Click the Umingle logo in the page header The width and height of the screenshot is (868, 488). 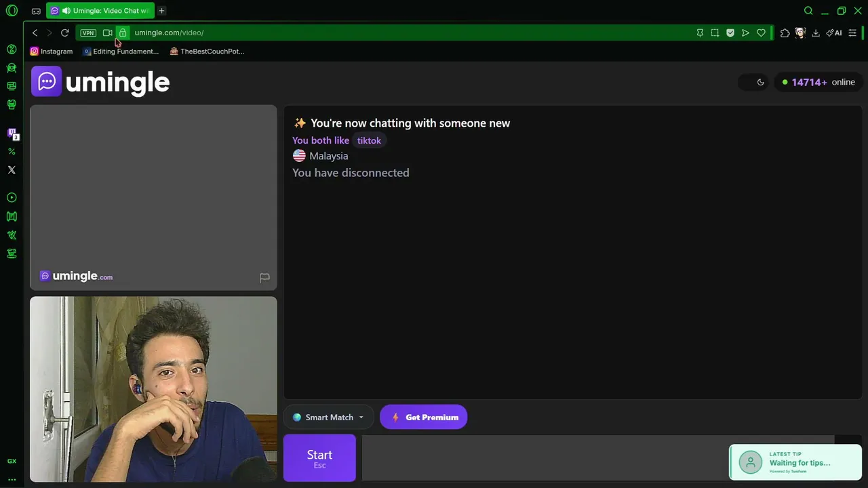(100, 82)
